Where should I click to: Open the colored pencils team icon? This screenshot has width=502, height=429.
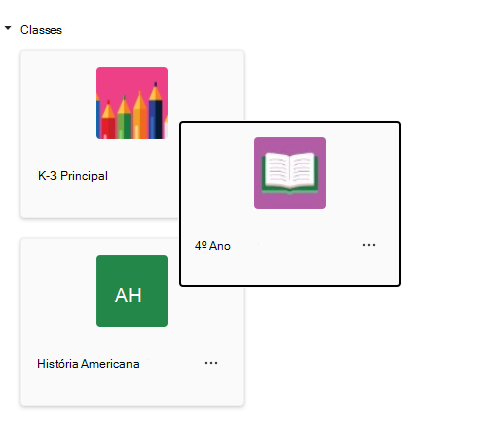click(x=132, y=103)
